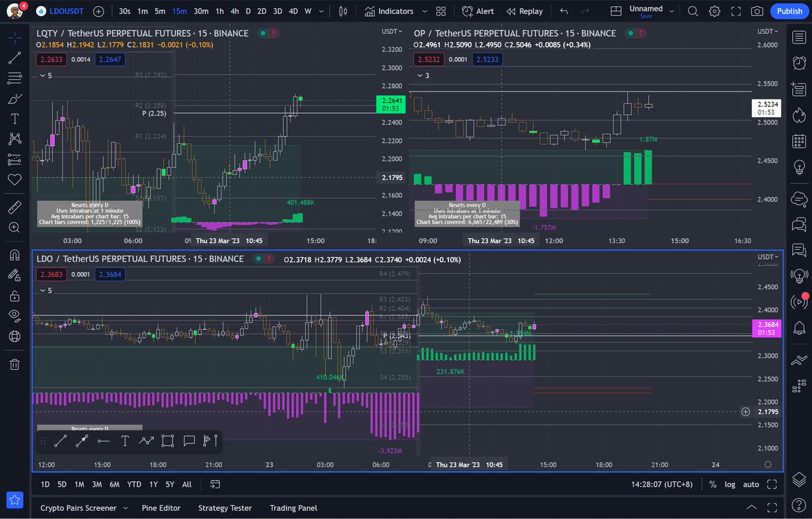This screenshot has height=519, width=812.
Task: Select the 1m timeframe
Action: [142, 11]
